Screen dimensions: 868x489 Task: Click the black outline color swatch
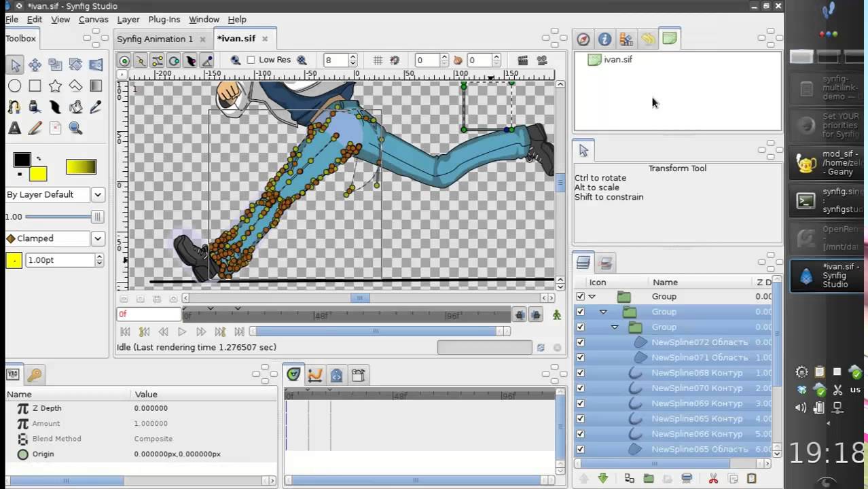tap(22, 160)
